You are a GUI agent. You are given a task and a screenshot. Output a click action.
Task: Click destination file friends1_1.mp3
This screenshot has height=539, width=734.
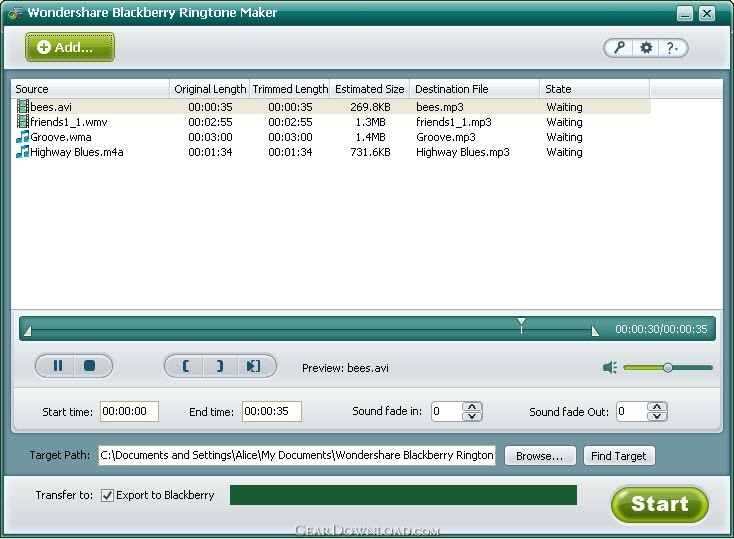tap(454, 122)
